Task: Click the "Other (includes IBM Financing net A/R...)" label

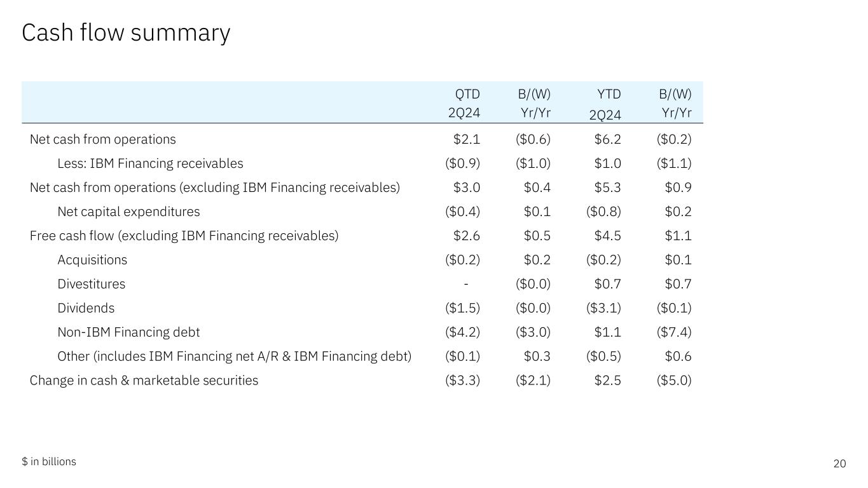Action: click(234, 356)
